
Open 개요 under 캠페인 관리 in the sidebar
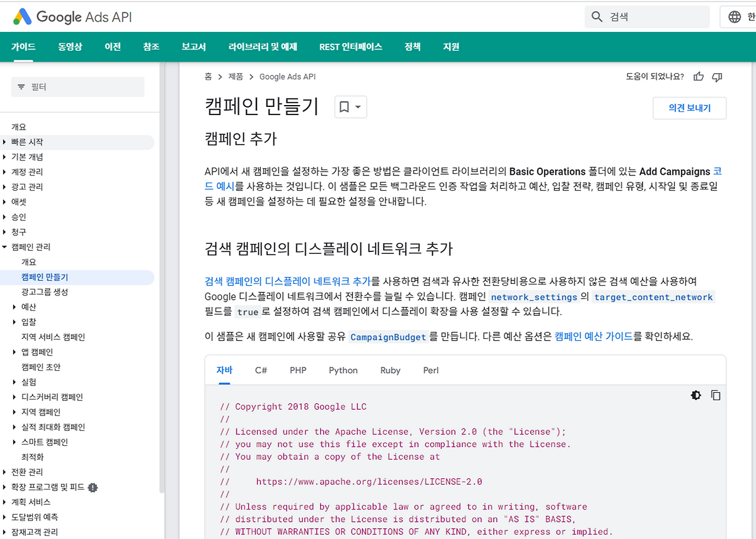click(29, 262)
